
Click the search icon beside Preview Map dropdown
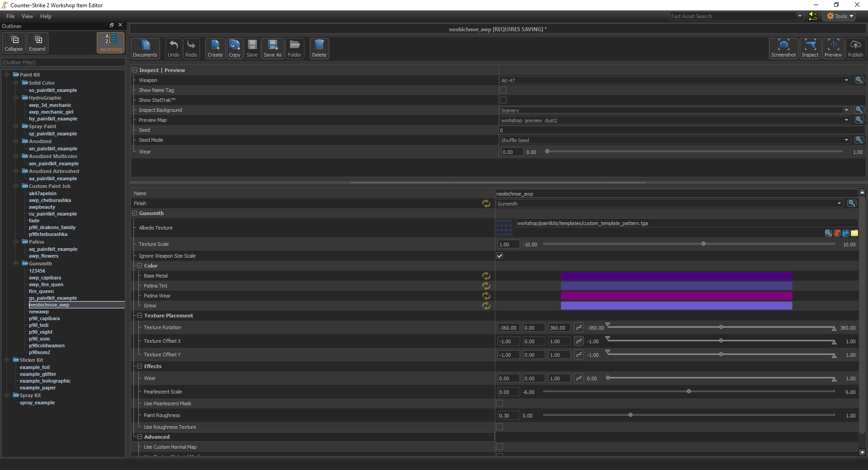coord(859,120)
